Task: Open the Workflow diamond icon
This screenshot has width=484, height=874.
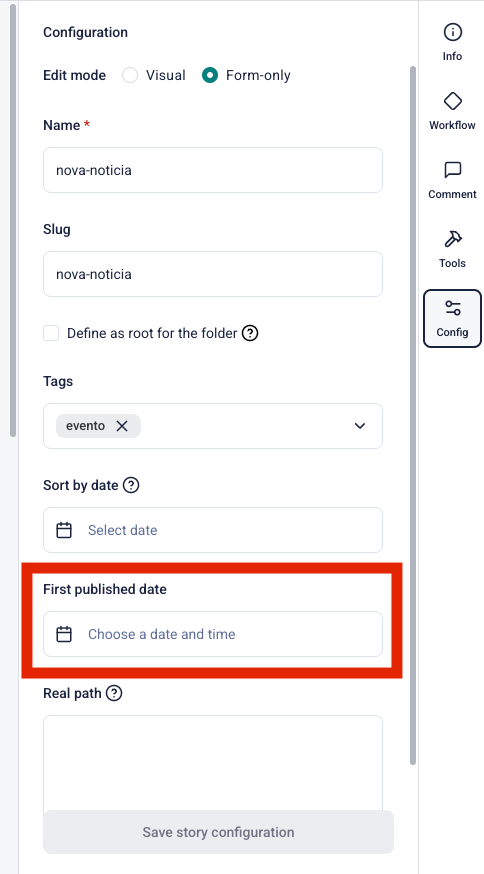Action: [x=452, y=101]
